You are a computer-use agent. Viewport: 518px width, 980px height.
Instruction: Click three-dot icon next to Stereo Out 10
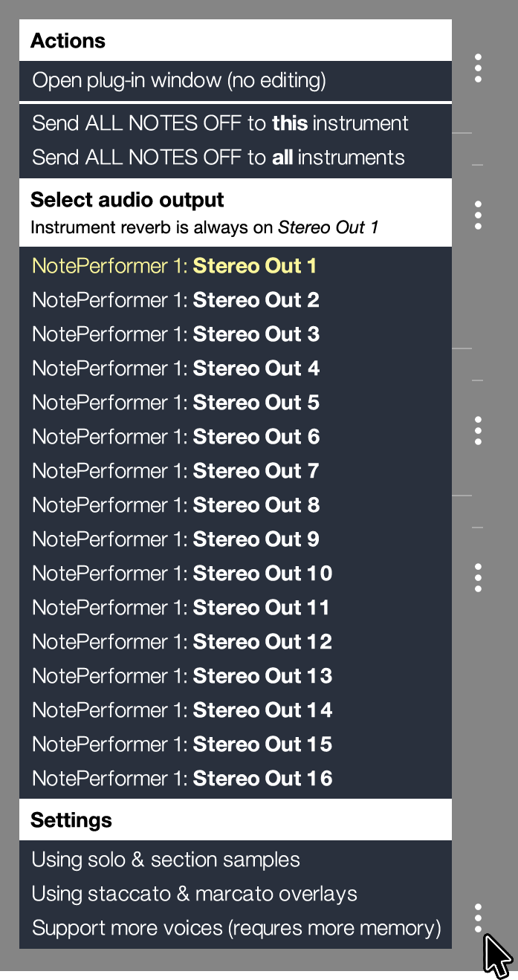pos(478,577)
